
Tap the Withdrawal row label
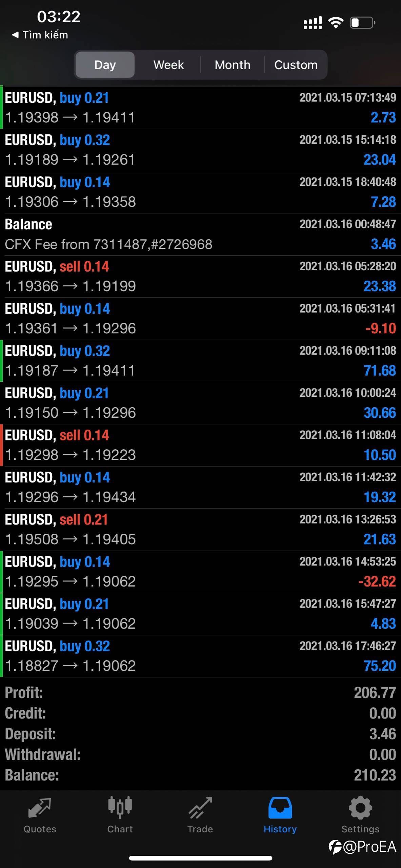coord(43,755)
